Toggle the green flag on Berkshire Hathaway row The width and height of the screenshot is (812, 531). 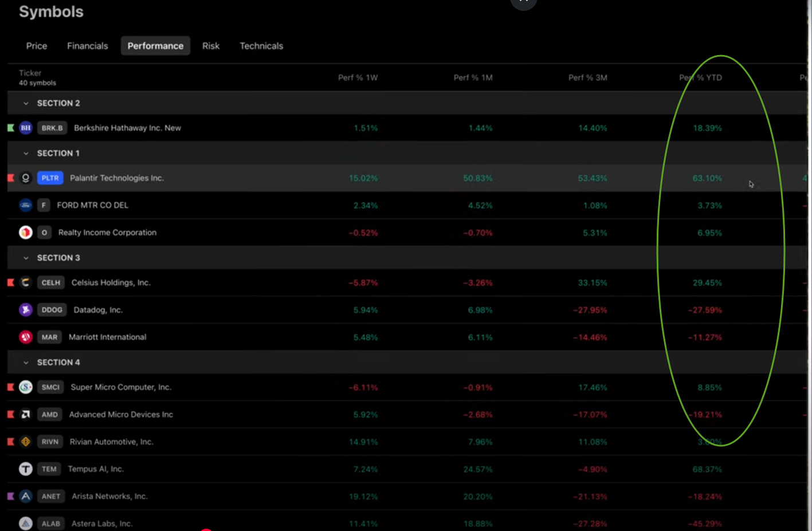pos(11,128)
